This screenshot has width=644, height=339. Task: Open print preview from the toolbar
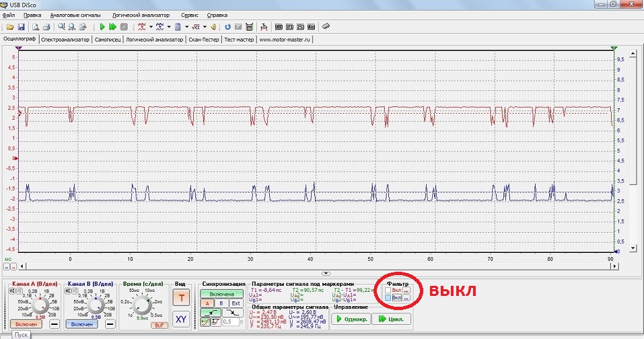coord(36,27)
